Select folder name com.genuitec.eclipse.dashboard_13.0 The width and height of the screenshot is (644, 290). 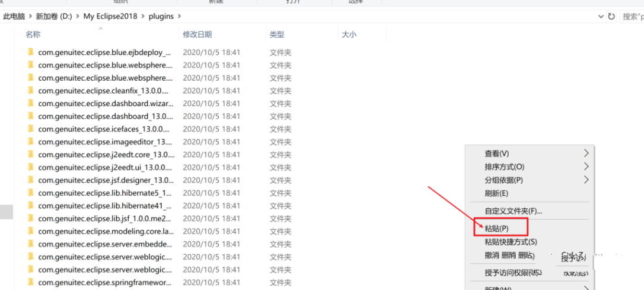coord(106,116)
